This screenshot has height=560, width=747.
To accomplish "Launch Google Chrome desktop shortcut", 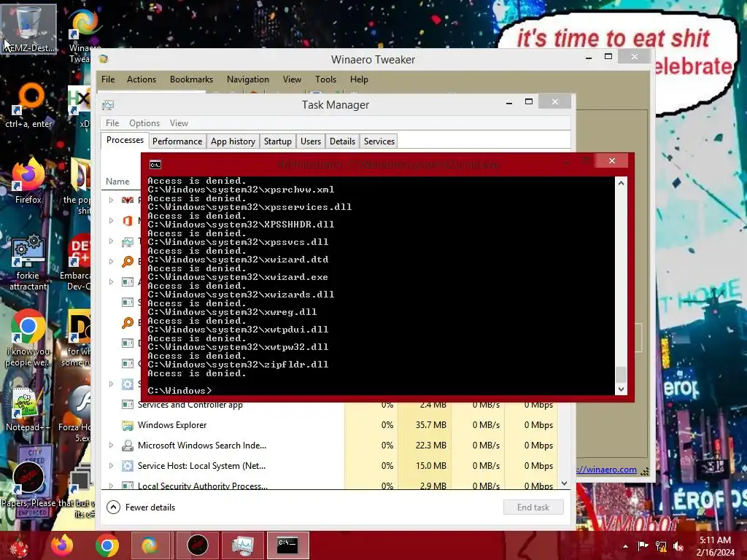I will 28,338.
